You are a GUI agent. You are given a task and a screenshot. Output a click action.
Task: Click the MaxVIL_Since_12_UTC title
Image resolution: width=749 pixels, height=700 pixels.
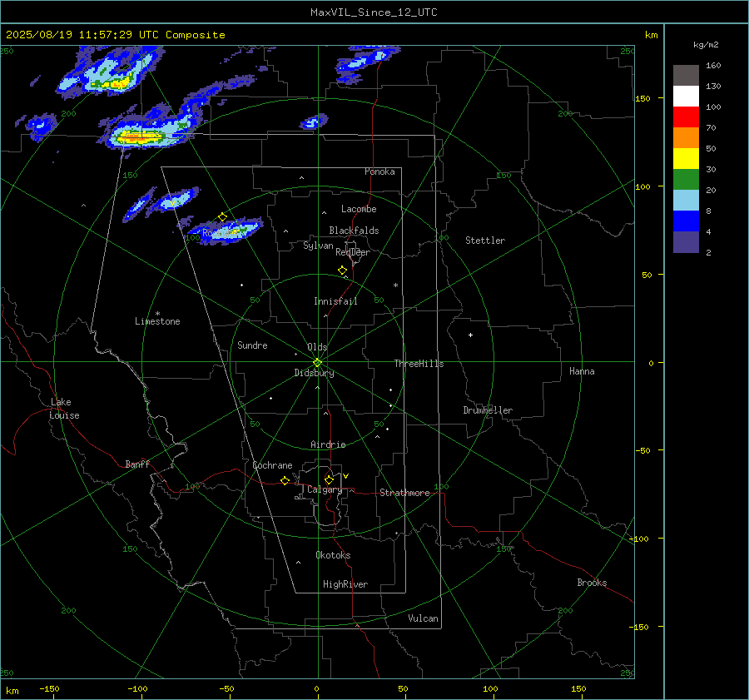pyautogui.click(x=374, y=12)
